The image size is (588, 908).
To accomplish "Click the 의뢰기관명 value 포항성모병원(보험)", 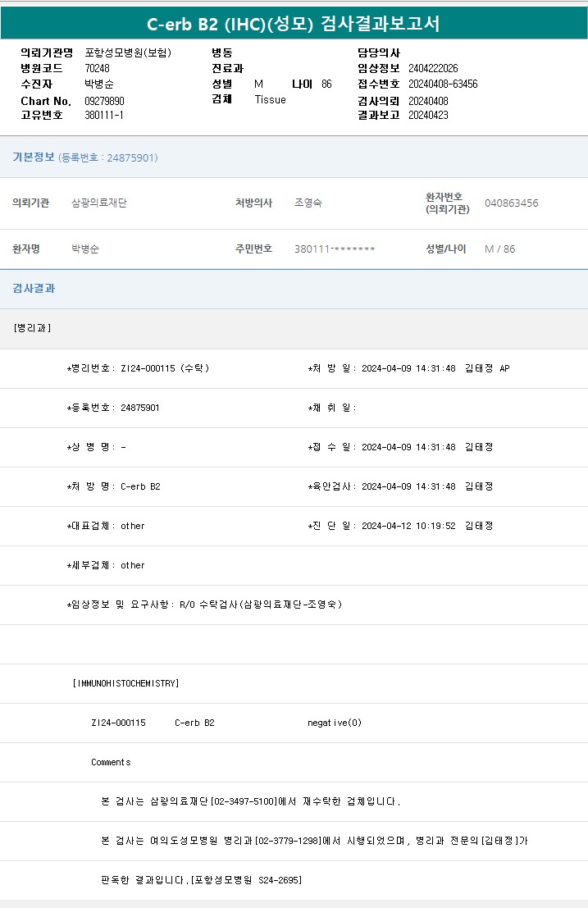I will (128, 52).
